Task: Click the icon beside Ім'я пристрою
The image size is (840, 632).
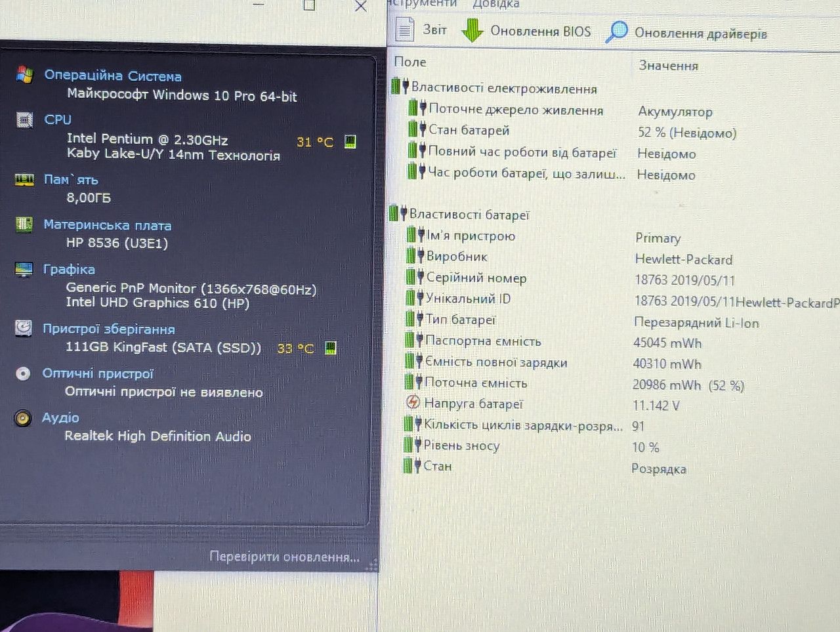Action: 415,234
